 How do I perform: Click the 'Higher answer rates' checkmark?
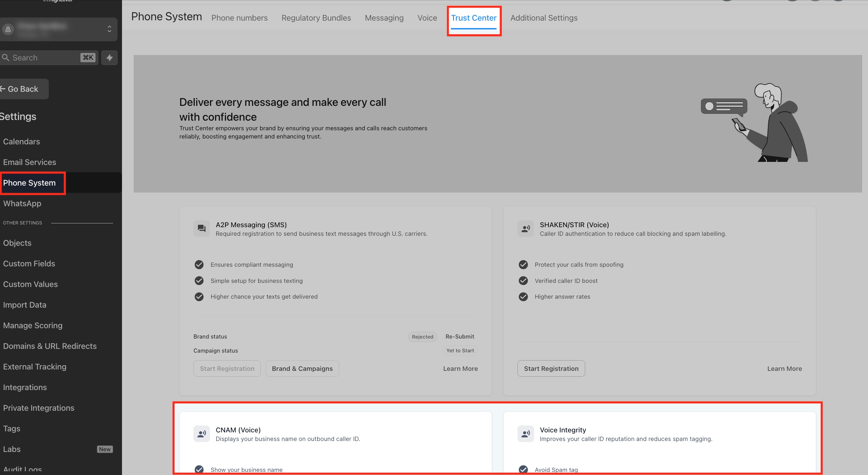click(523, 296)
